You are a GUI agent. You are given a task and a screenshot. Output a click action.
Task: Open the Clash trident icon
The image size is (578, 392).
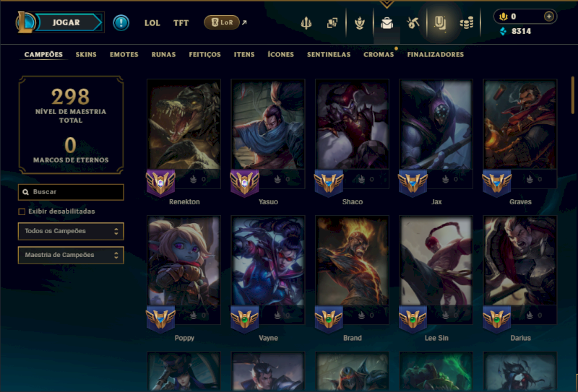click(x=306, y=23)
